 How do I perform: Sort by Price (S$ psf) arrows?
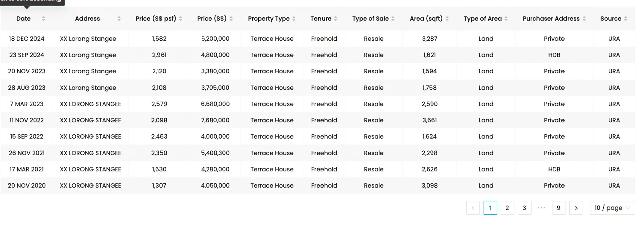click(181, 19)
